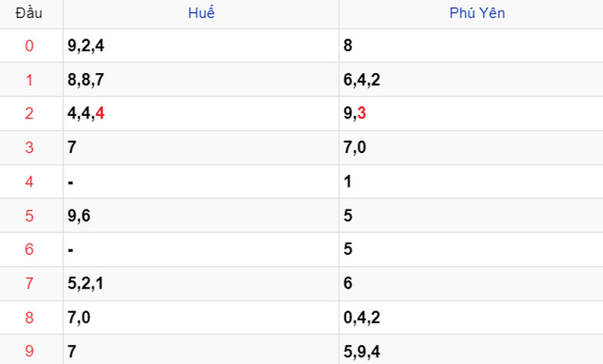Image resolution: width=603 pixels, height=364 pixels.
Task: Click the red 3 in Phú Yên row 2
Action: click(362, 113)
